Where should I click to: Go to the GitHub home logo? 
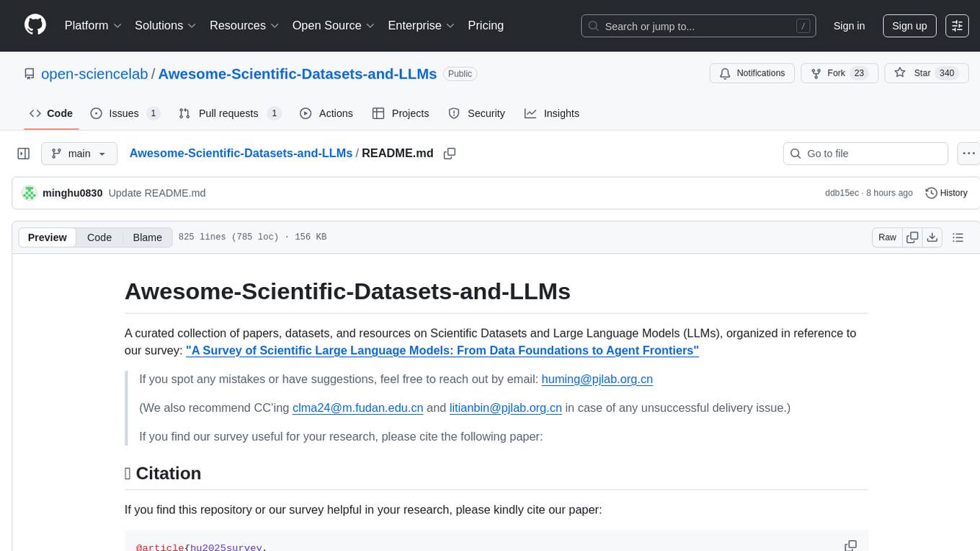pyautogui.click(x=35, y=25)
